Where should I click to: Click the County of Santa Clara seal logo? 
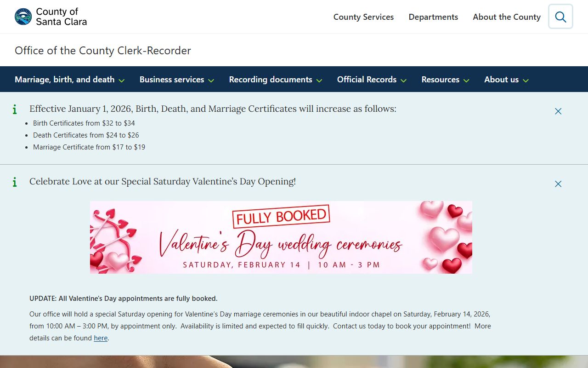[23, 17]
